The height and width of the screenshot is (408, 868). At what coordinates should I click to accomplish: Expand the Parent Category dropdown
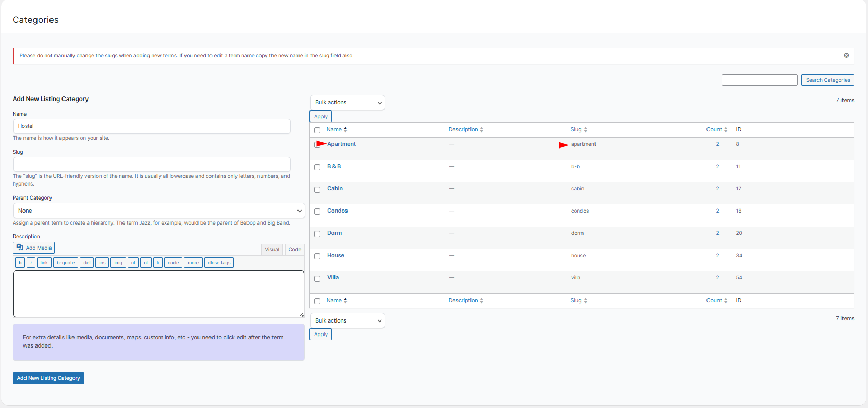(159, 211)
